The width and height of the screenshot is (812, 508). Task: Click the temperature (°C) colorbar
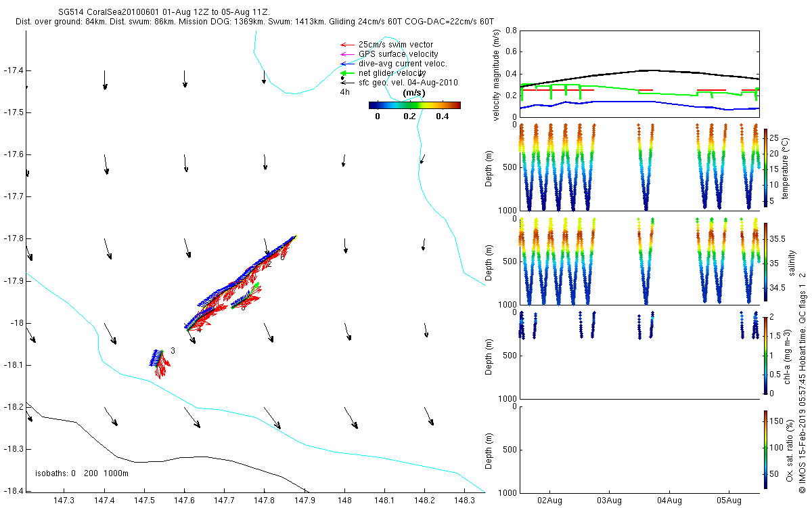pos(765,167)
